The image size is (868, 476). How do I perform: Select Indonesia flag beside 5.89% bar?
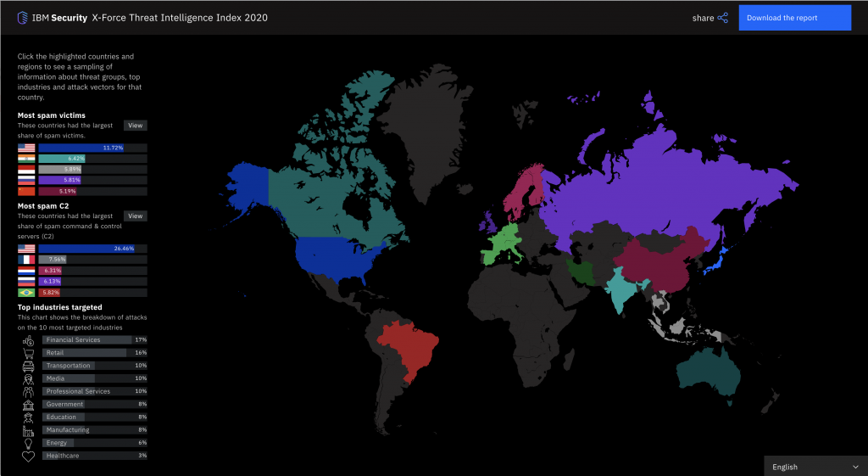point(26,170)
